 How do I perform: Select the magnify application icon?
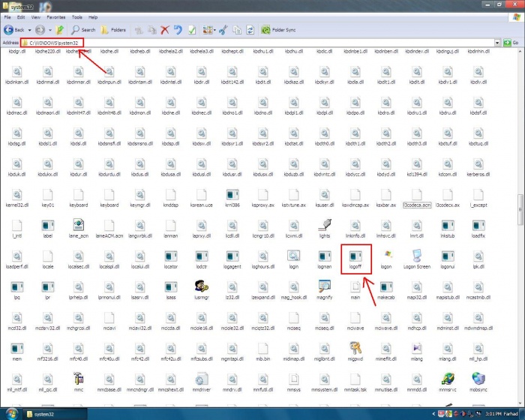click(325, 287)
